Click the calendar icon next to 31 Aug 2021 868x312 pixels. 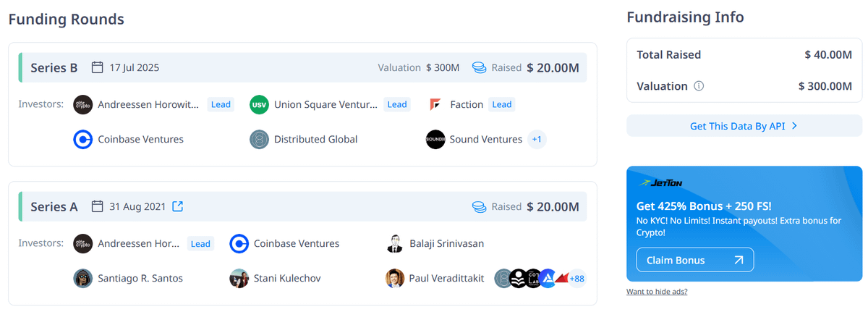coord(97,206)
